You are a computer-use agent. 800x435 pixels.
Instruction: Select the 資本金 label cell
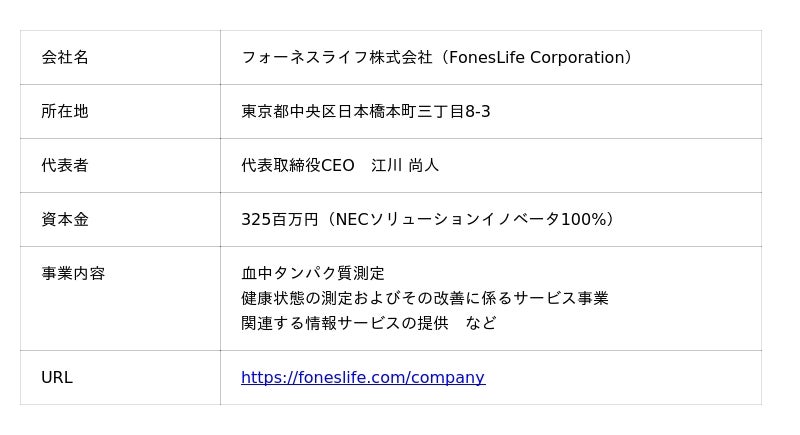[65, 220]
